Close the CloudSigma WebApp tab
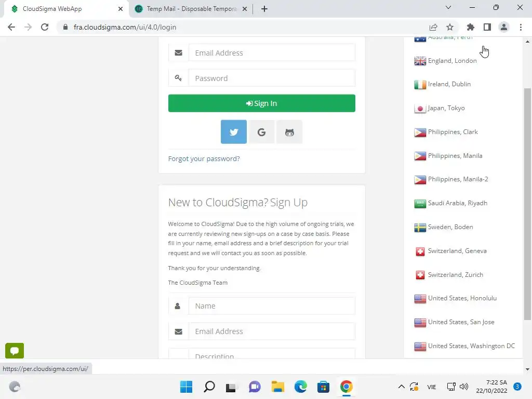 pyautogui.click(x=121, y=9)
